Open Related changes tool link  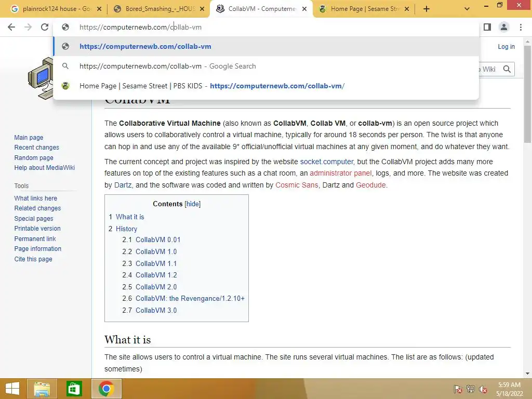(37, 208)
